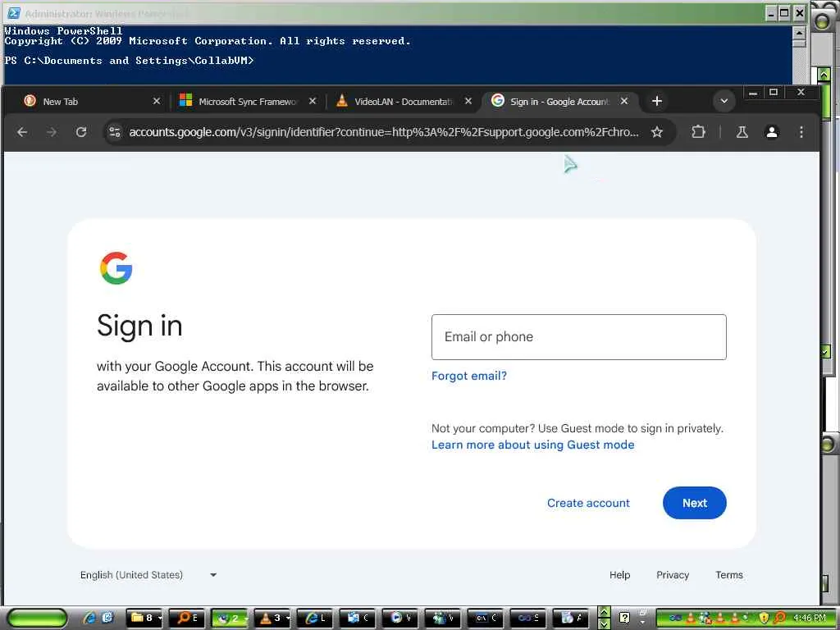
Task: Minimize the Chrome window
Action: pos(753,93)
